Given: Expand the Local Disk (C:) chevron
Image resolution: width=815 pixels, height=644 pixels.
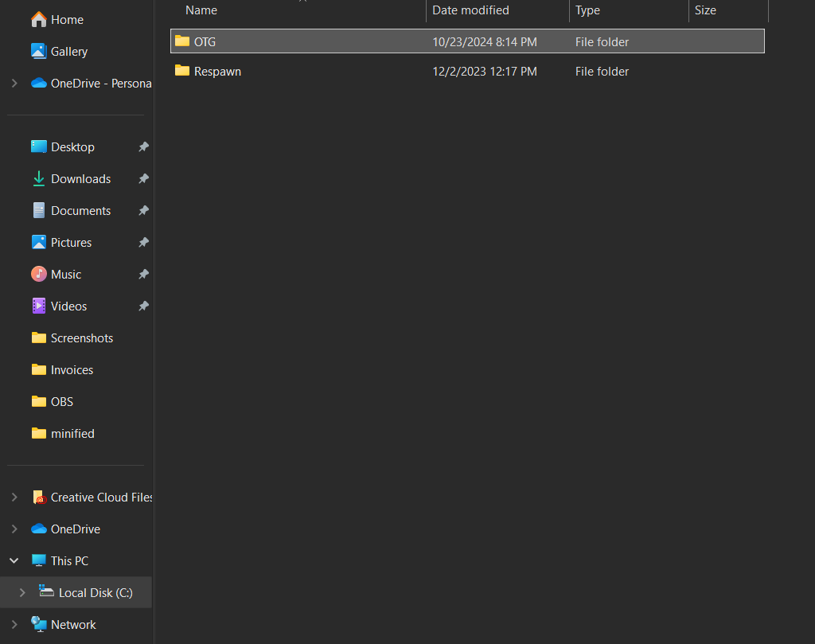Looking at the screenshot, I should click(22, 592).
